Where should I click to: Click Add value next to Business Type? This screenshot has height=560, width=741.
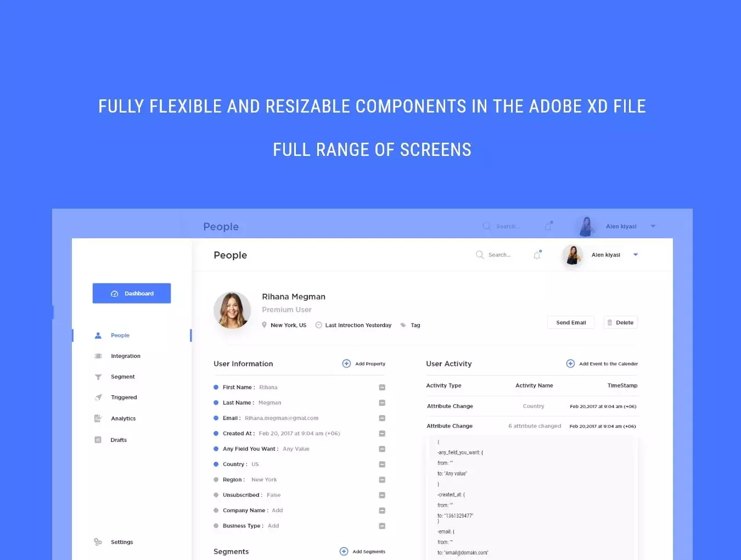pyautogui.click(x=273, y=526)
